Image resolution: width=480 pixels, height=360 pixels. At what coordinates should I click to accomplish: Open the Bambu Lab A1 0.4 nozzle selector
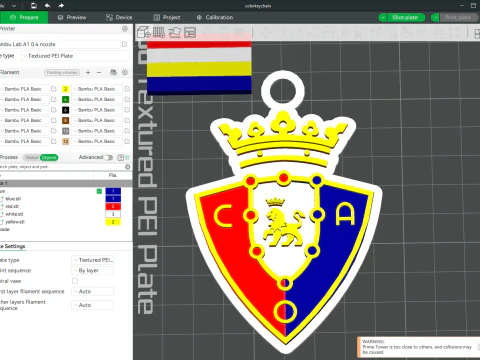[59, 44]
